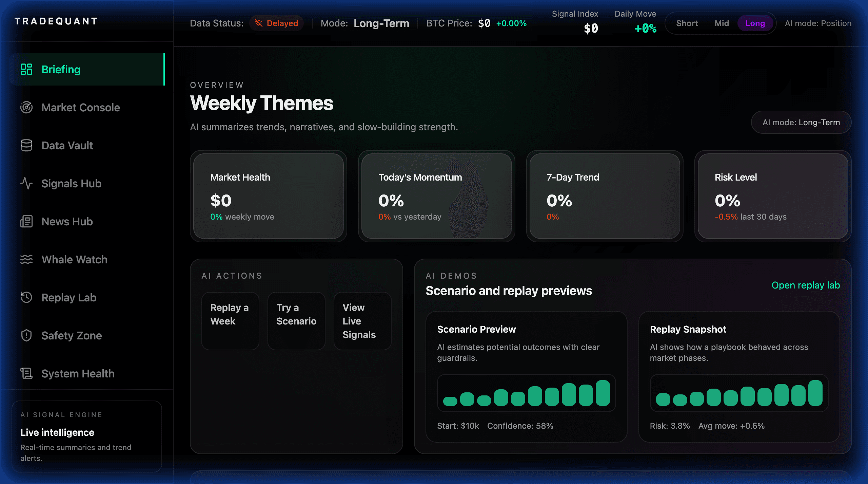Open Market Console from the sidebar

[x=81, y=107]
